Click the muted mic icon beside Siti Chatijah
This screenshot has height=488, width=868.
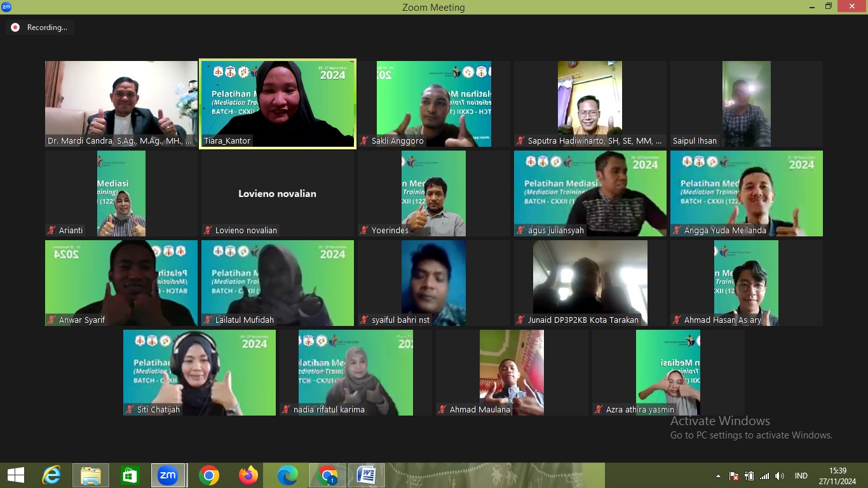click(130, 410)
